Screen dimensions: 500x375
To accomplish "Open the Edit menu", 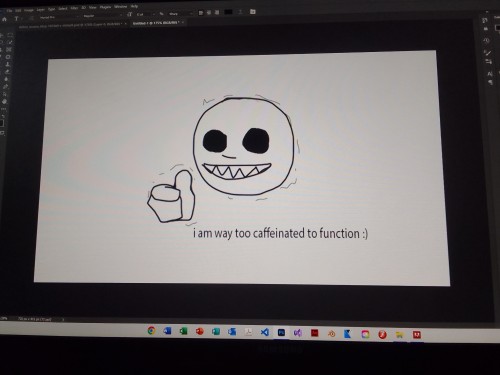I will [x=18, y=10].
